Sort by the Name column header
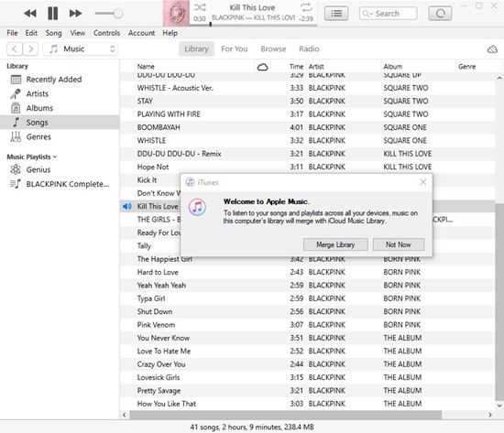The image size is (504, 433). click(194, 67)
